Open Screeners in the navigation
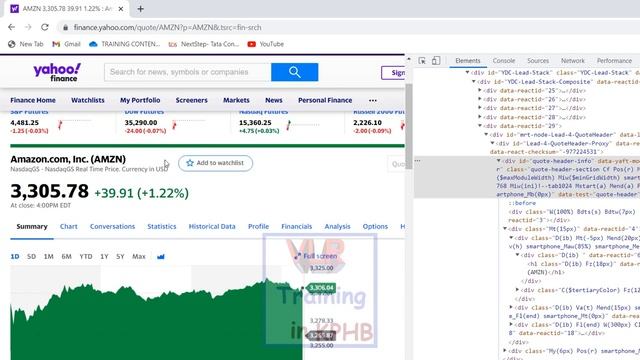Viewport: 640px width, 360px height. point(191,100)
